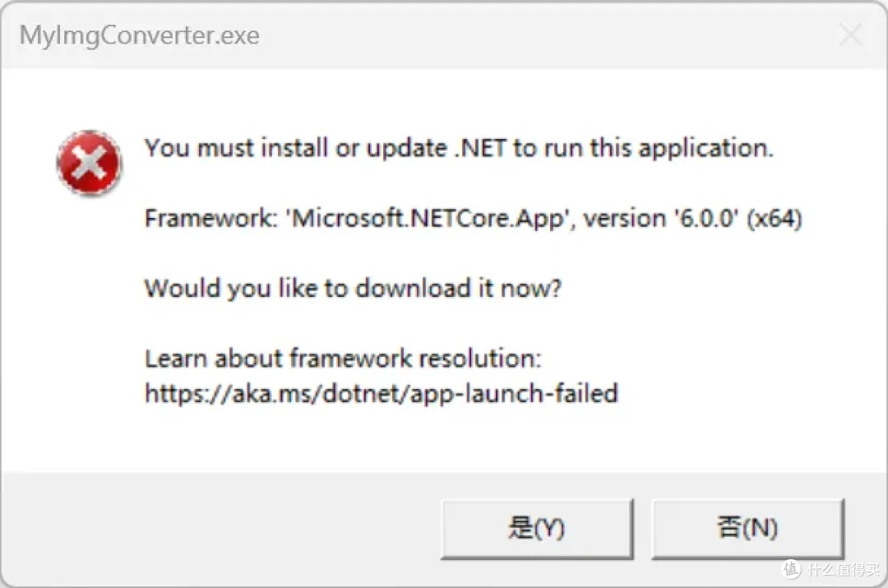Click the '.NET' word in the first line

480,148
